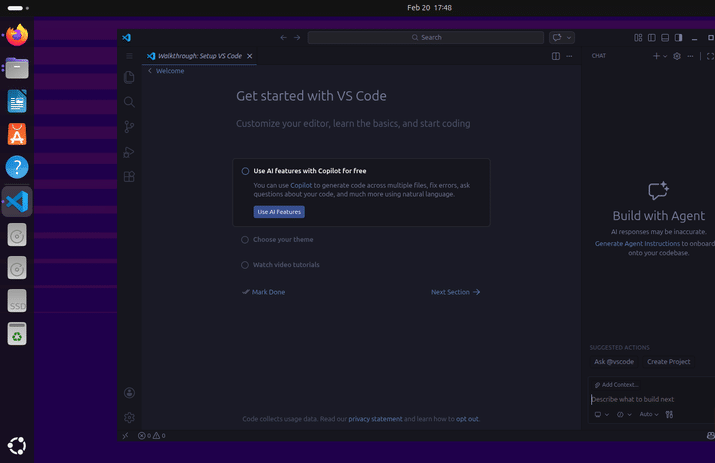Focus the title bar Search box
Image resolution: width=715 pixels, height=463 pixels.
[x=426, y=37]
